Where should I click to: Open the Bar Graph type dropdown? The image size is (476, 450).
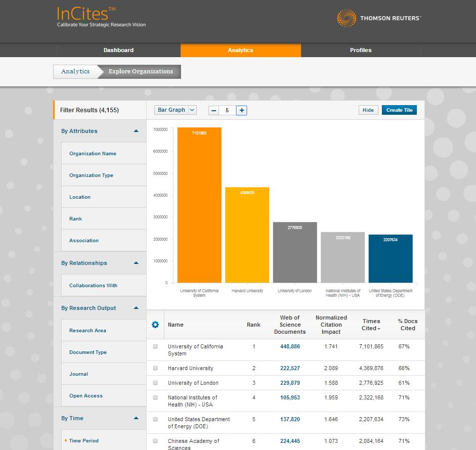pyautogui.click(x=176, y=110)
